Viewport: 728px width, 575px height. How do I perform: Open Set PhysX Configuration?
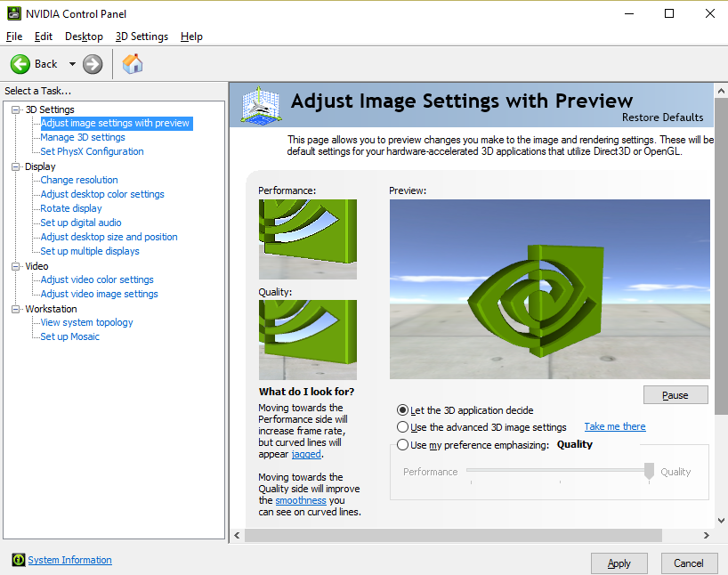point(92,151)
